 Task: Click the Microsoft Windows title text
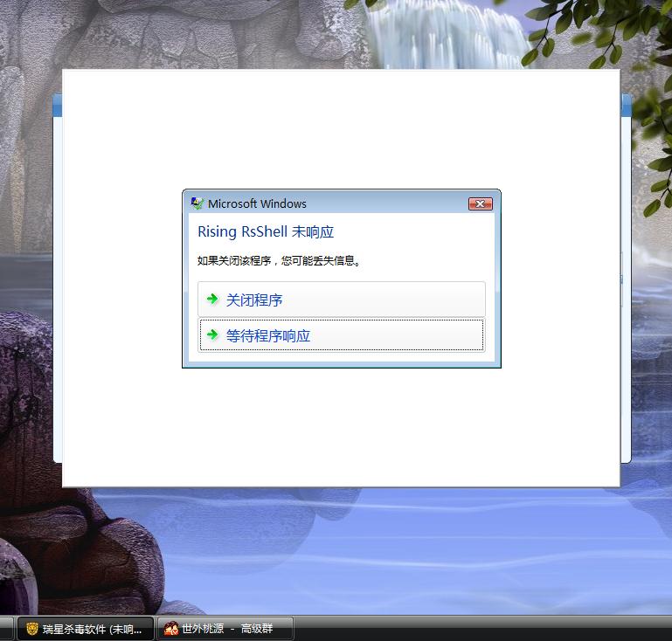click(x=257, y=203)
